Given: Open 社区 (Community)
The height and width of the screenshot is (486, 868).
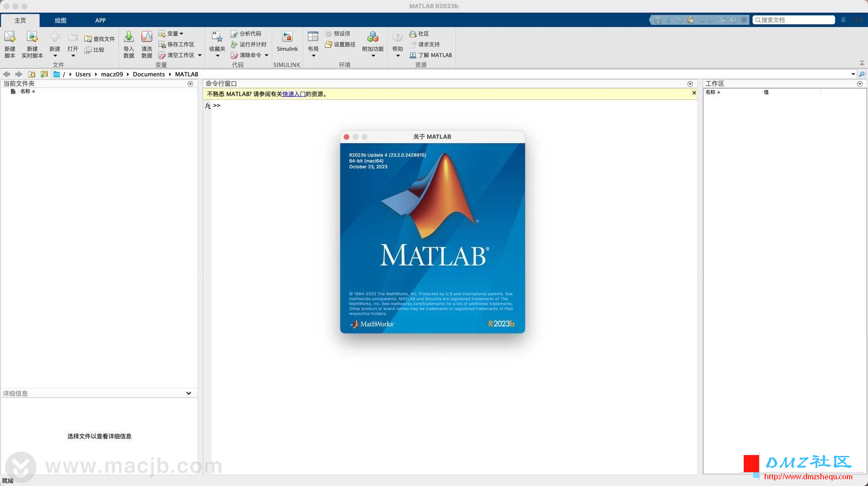Looking at the screenshot, I should 419,34.
